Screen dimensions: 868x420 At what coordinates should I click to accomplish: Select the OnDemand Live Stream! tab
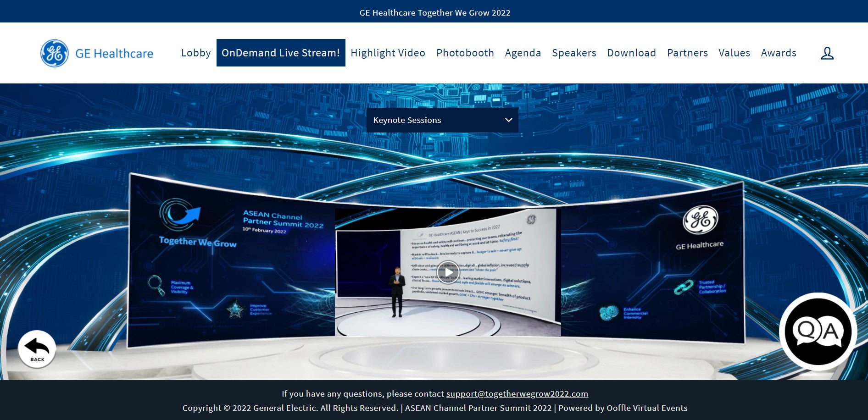coord(281,53)
